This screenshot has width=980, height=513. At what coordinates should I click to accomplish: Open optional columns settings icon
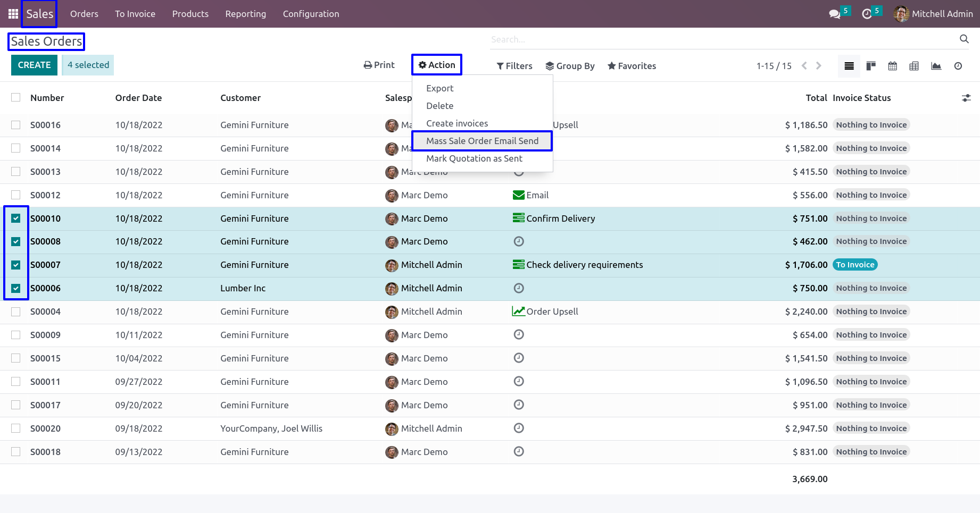coord(966,98)
